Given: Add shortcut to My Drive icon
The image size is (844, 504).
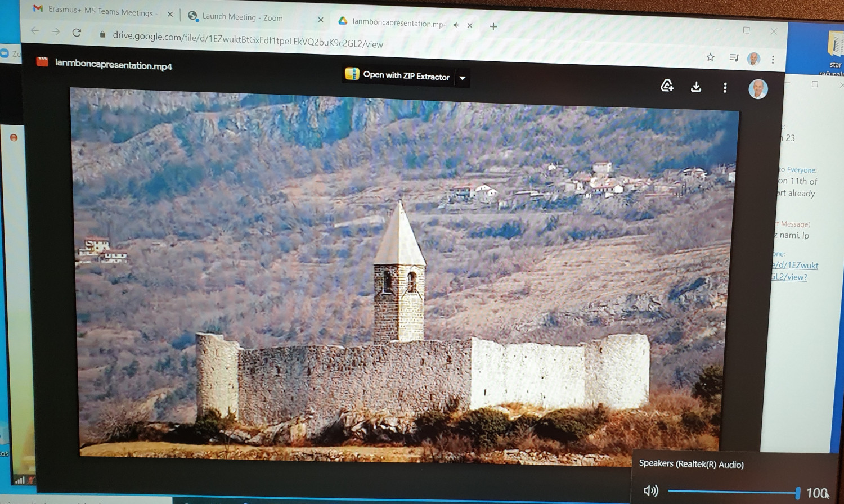Looking at the screenshot, I should coord(667,85).
